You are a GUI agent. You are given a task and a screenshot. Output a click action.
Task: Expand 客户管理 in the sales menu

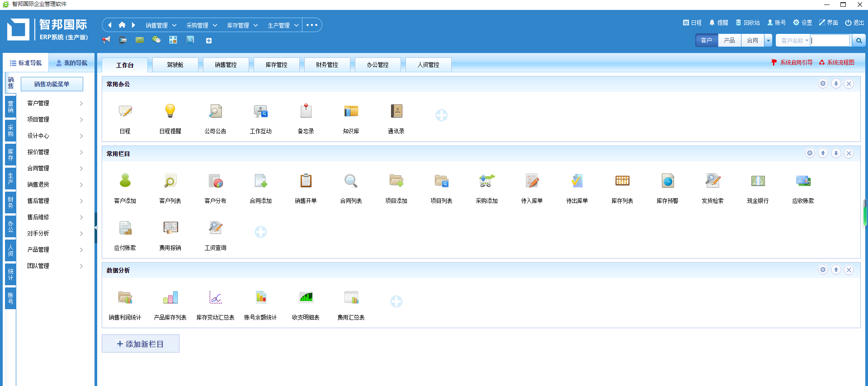54,104
